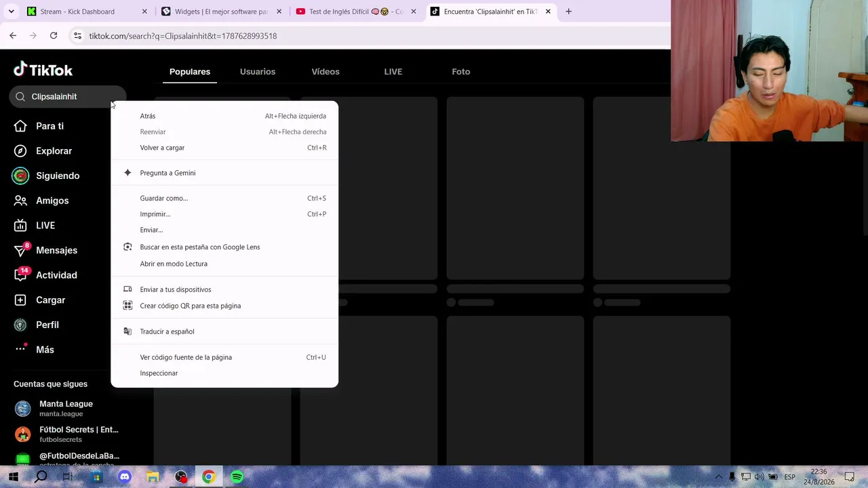Click the search magnifier icon in TikTok sidebar
This screenshot has width=868, height=488.
coord(20,97)
